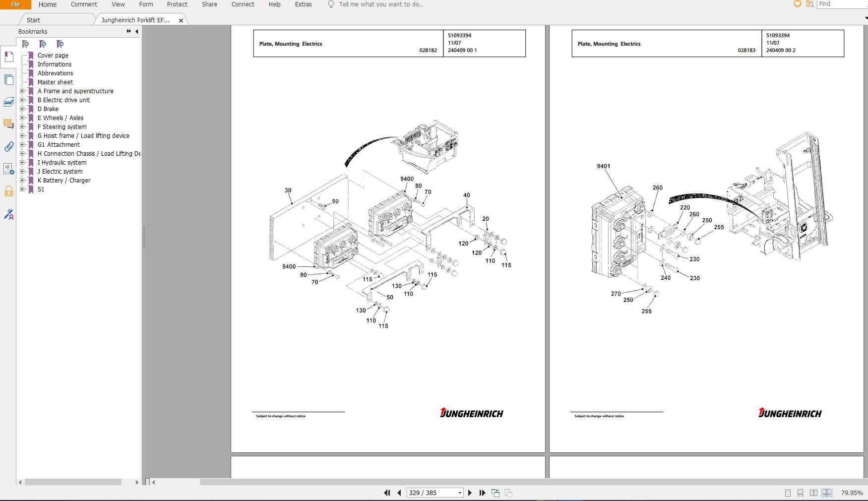The height and width of the screenshot is (501, 868).
Task: Expand the G1 Attachment bookmark
Action: pyautogui.click(x=22, y=145)
